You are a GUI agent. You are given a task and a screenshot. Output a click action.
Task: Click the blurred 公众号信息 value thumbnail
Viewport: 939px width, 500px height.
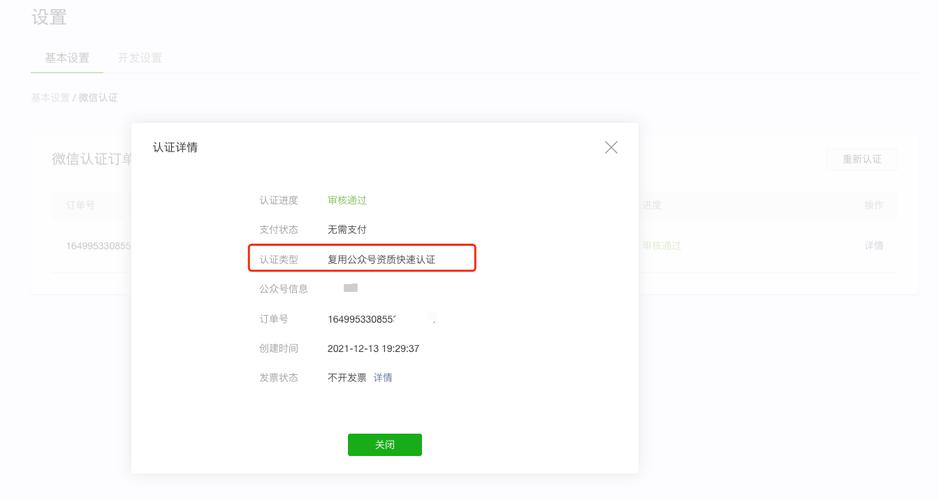(350, 288)
